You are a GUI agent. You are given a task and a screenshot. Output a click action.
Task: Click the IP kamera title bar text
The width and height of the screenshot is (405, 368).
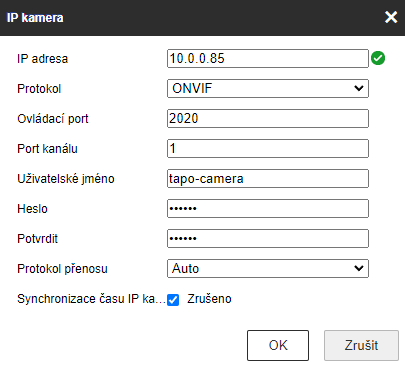[x=35, y=18]
